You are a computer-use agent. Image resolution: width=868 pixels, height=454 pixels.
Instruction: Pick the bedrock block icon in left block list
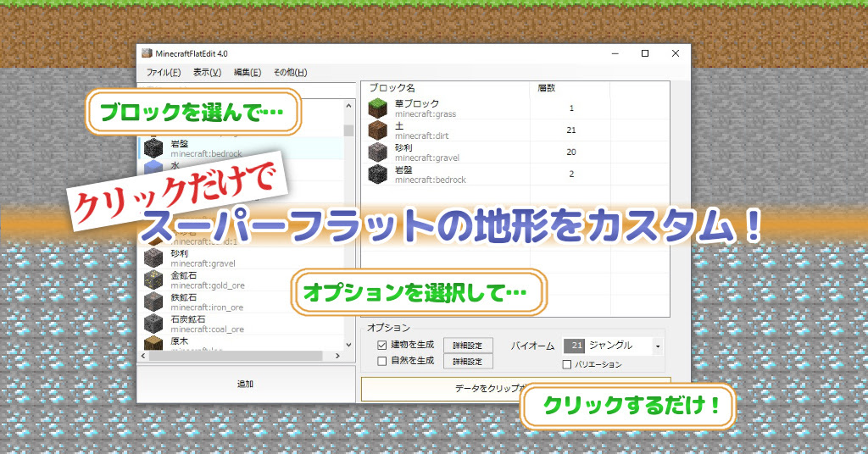click(153, 148)
